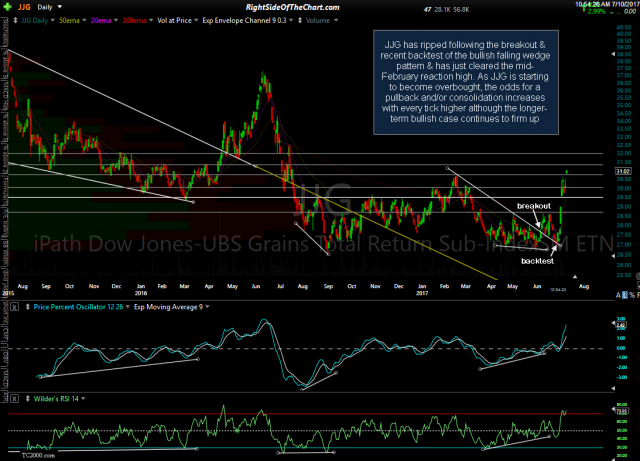The image size is (640, 461).
Task: Click the RightSideOfTheChart.com title text
Action: (x=292, y=7)
